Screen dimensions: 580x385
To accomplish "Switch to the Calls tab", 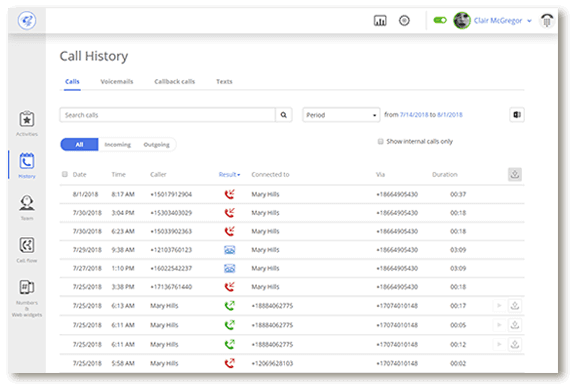I will [72, 82].
